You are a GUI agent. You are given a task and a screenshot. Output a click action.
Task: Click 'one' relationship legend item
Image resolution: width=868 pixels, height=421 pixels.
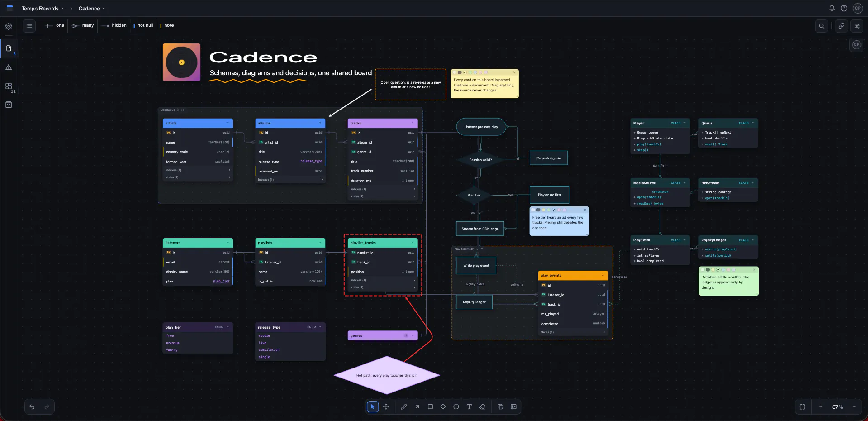pos(55,25)
